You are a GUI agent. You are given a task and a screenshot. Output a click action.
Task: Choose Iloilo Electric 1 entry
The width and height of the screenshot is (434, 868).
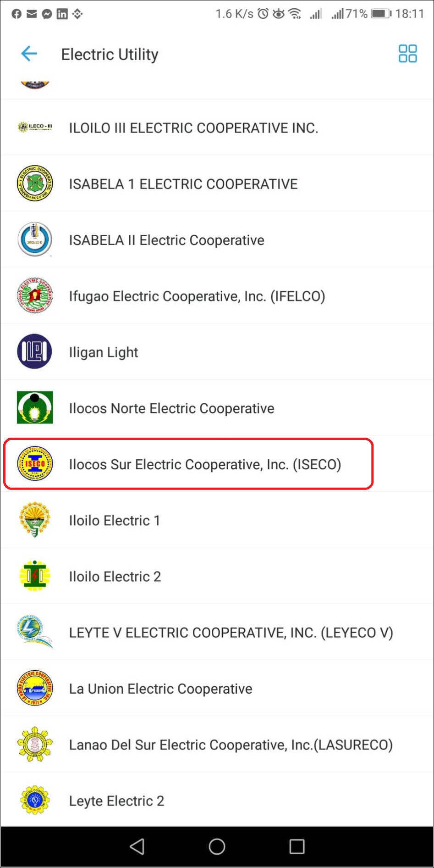coord(217,520)
